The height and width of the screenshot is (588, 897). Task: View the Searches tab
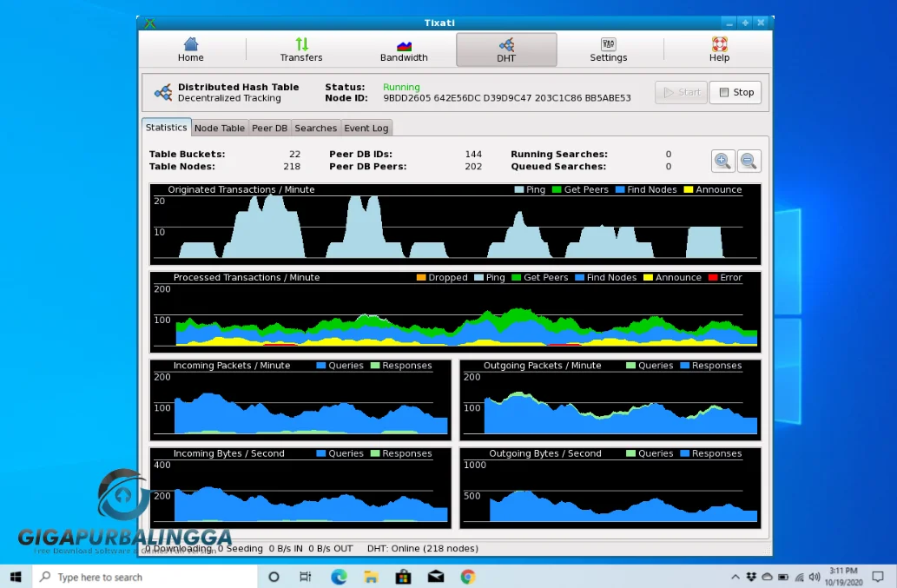click(315, 127)
